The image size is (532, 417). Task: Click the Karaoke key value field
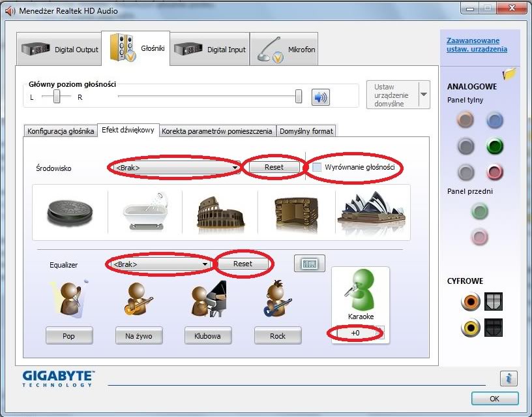tap(356, 333)
